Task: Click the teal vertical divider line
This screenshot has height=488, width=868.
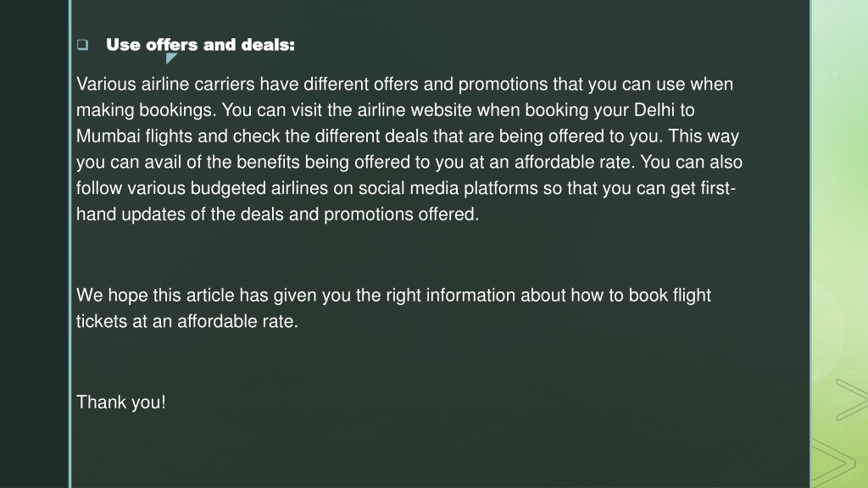Action: (x=70, y=244)
